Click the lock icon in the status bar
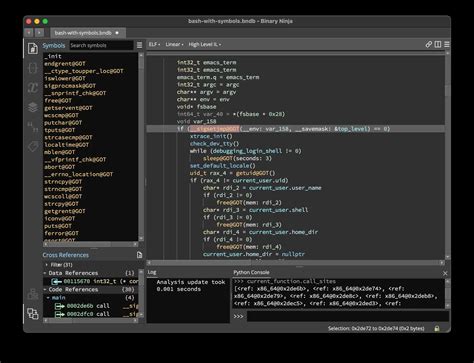Viewport: 474px width, 363px height. click(x=437, y=329)
